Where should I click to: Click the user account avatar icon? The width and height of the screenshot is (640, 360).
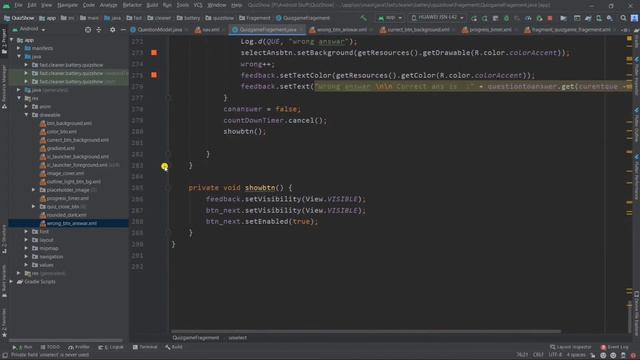click(x=634, y=18)
